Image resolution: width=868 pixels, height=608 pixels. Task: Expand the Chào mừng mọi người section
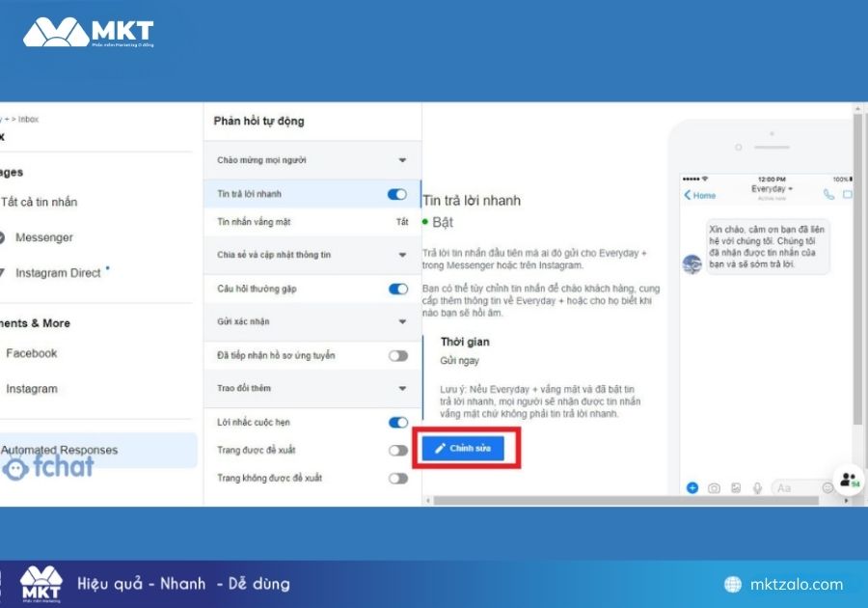(402, 160)
